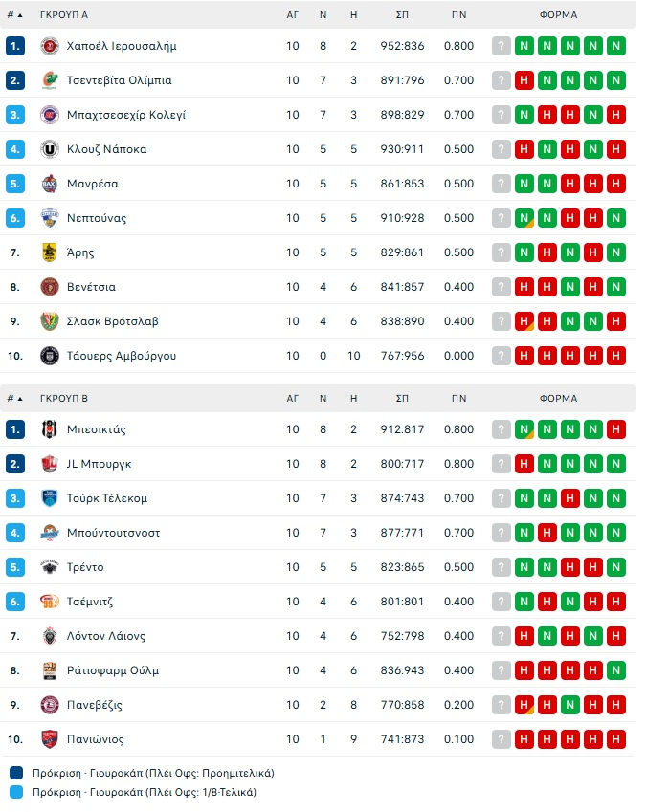Click the London Lions team logo

click(x=50, y=636)
